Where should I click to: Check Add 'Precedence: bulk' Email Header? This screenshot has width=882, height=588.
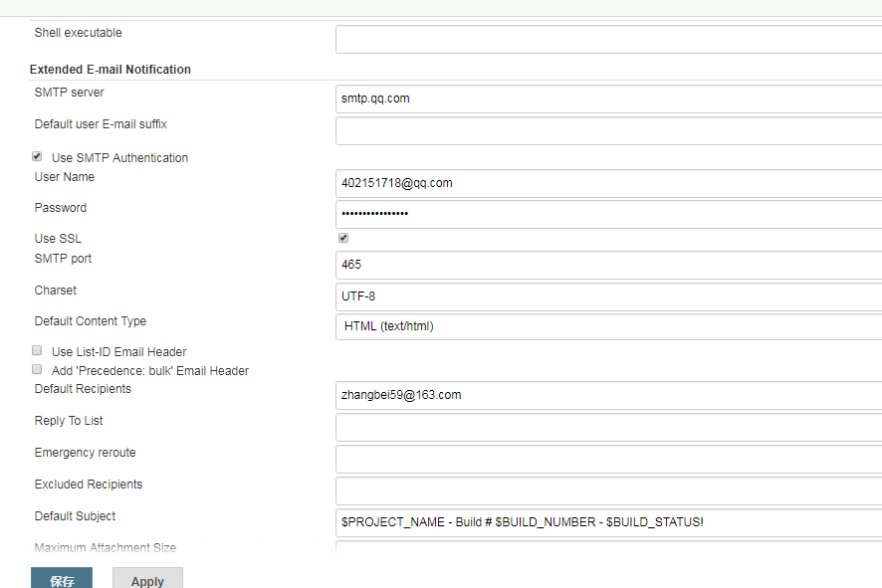[37, 369]
